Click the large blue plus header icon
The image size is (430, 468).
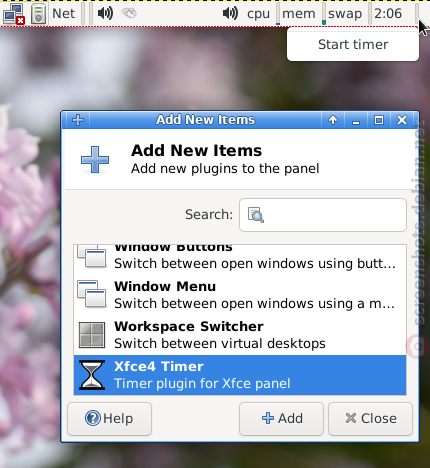[x=95, y=160]
